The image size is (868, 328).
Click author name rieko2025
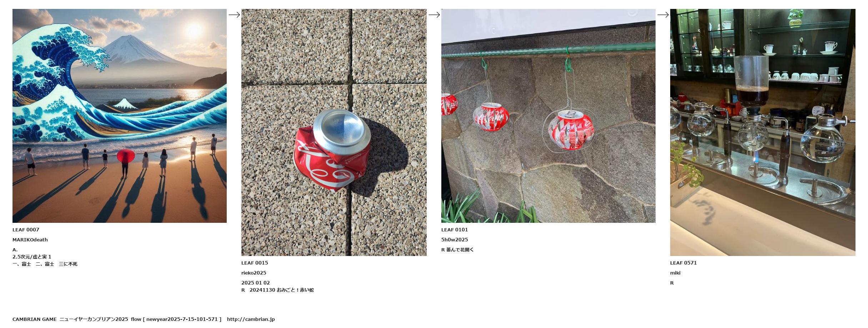click(x=254, y=273)
